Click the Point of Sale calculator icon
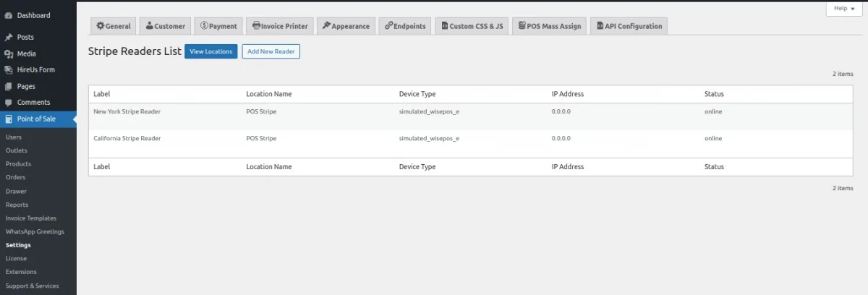 pos(8,119)
